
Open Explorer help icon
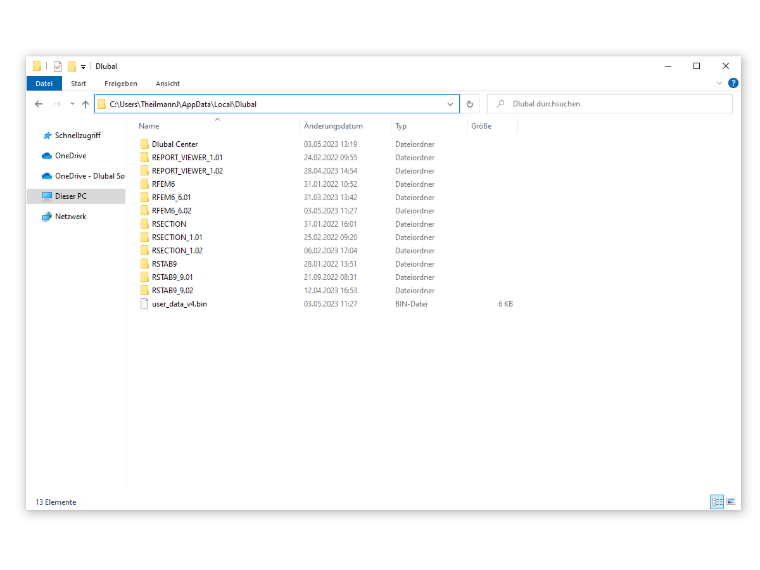coord(733,83)
